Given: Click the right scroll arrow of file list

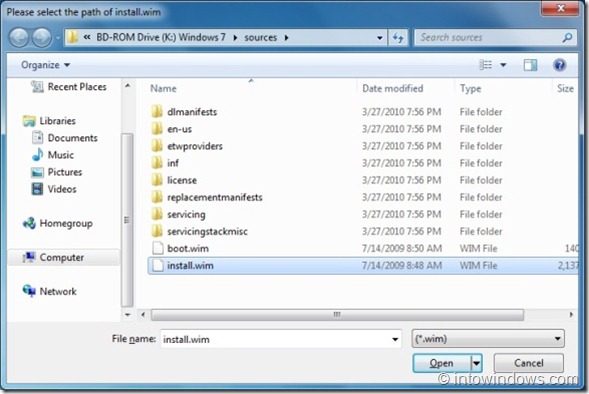Looking at the screenshot, I should coord(571,315).
